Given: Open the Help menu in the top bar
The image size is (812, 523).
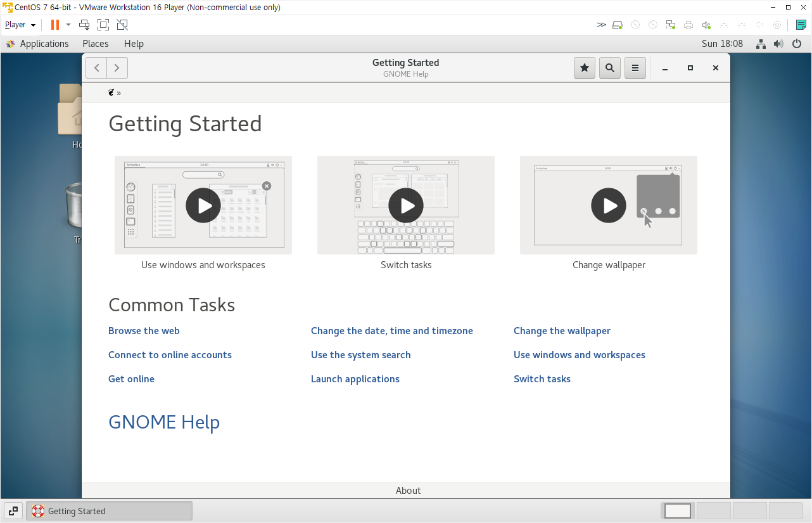Looking at the screenshot, I should click(x=134, y=44).
